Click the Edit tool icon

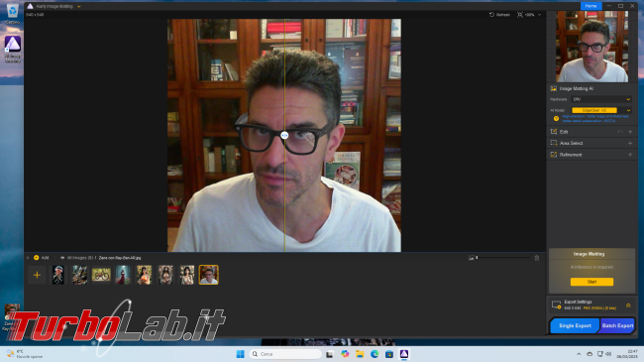pyautogui.click(x=554, y=132)
